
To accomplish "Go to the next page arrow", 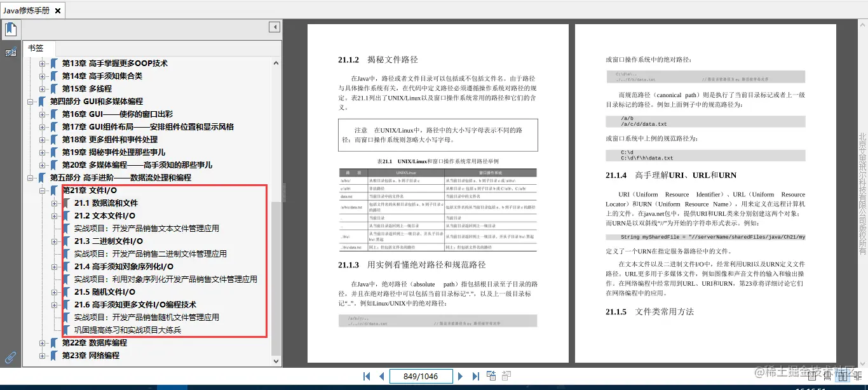I will click(460, 376).
